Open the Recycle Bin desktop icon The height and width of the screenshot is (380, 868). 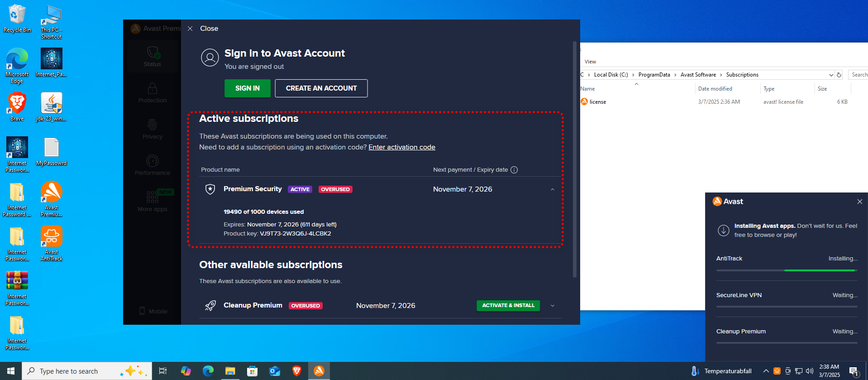(x=17, y=19)
